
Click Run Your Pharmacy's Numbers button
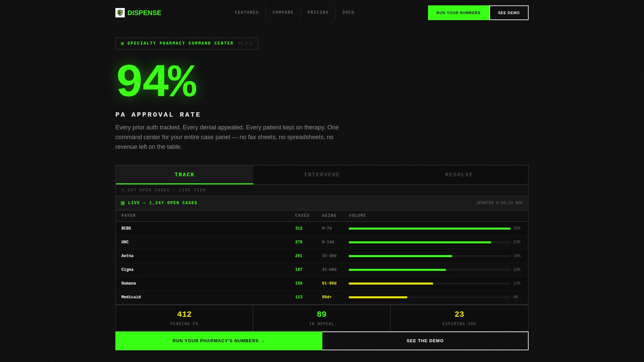pos(219,341)
